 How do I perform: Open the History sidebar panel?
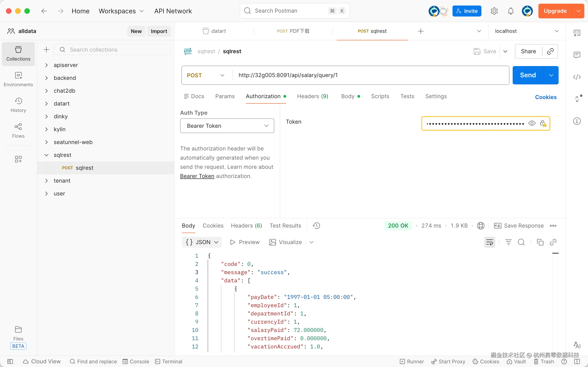(18, 105)
